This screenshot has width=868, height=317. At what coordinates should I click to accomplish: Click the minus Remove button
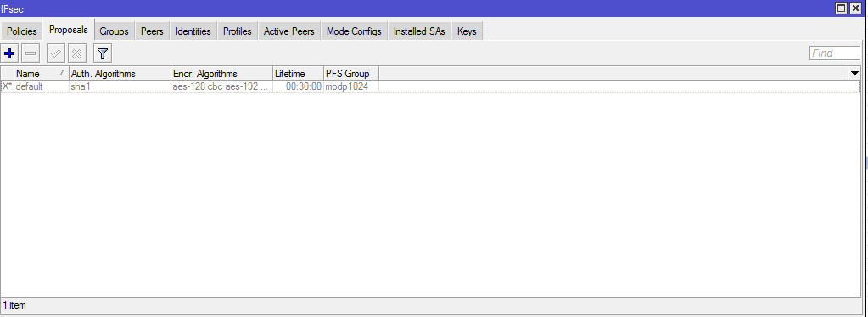31,53
